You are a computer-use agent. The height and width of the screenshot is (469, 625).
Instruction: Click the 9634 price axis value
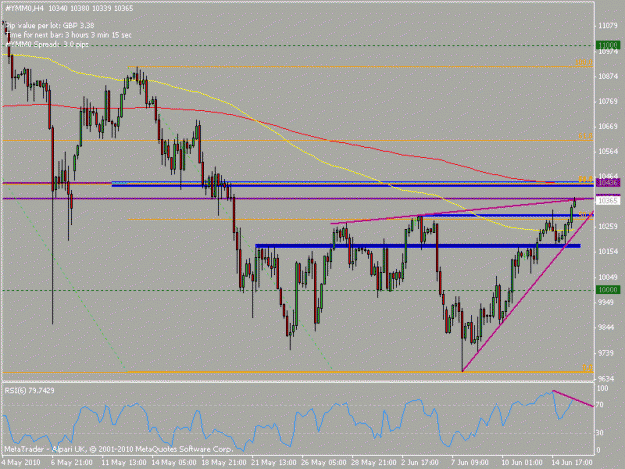pyautogui.click(x=606, y=378)
